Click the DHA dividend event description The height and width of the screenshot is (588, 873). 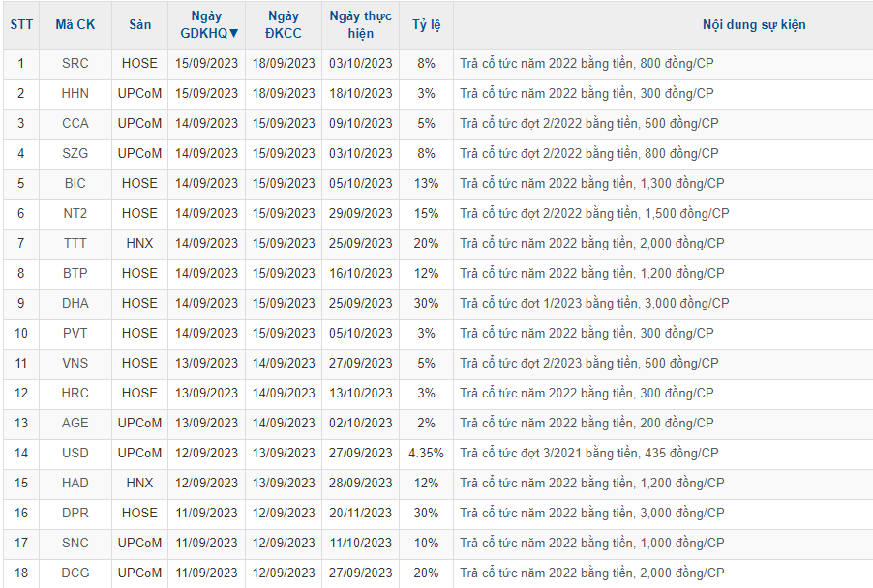tap(594, 304)
